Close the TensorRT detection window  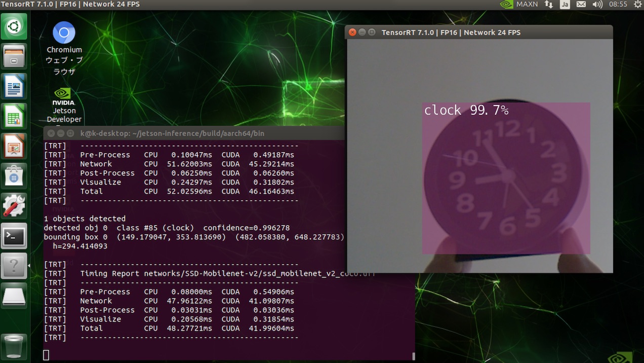pos(353,32)
